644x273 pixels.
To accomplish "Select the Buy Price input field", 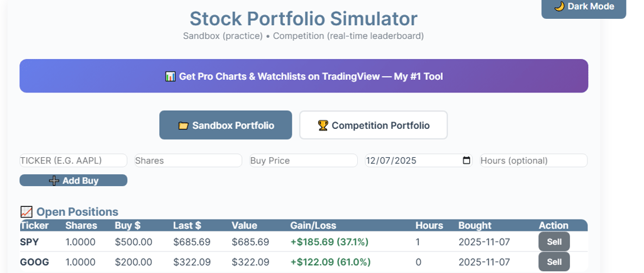I will pos(303,160).
